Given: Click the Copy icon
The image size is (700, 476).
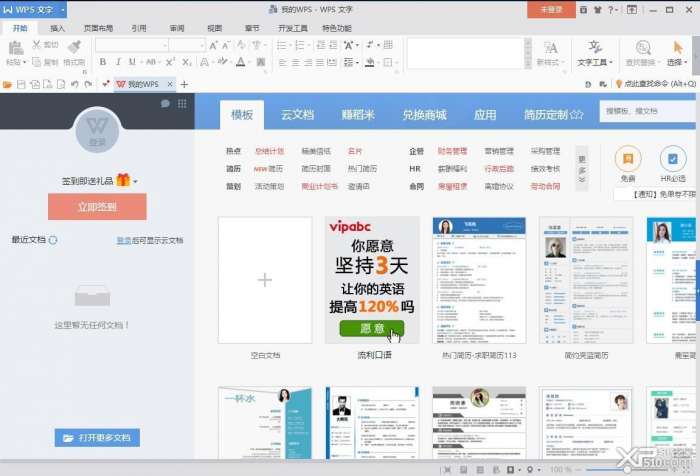Looking at the screenshot, I should click(37, 62).
